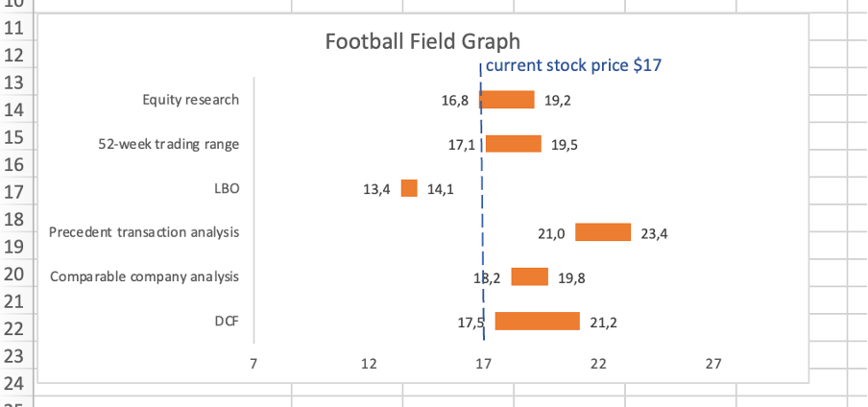
Task: Click the DCF orange bar
Action: (x=537, y=322)
